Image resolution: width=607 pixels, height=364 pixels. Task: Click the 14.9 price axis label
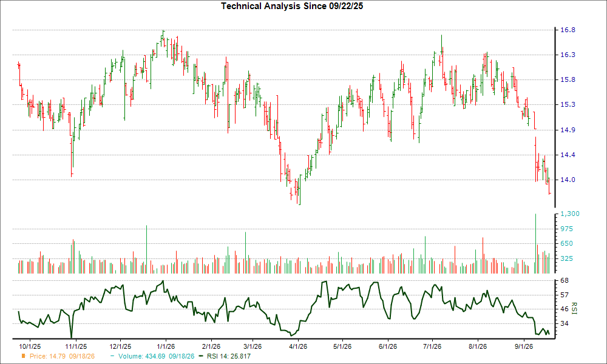pos(568,130)
